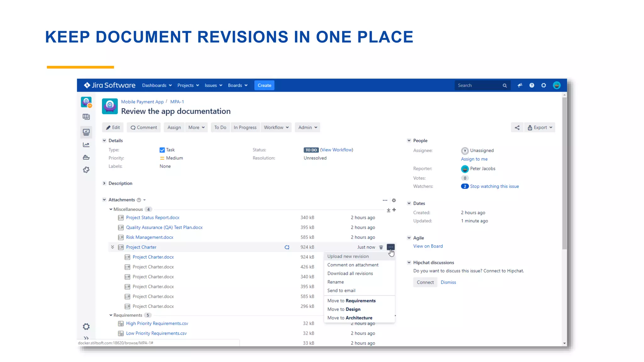The height and width of the screenshot is (362, 644).
Task: Select Move to Design
Action: 359,309
